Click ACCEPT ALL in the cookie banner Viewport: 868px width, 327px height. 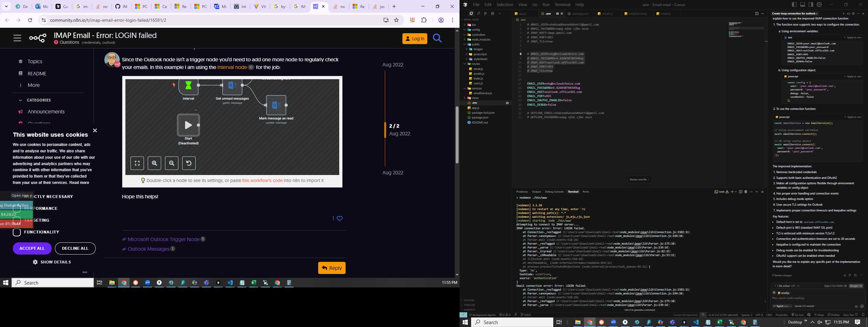click(x=32, y=248)
